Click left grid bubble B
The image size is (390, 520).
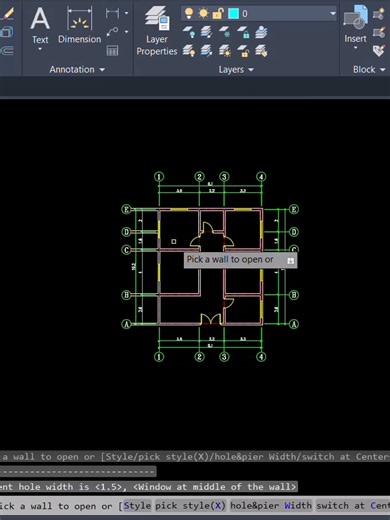point(126,295)
